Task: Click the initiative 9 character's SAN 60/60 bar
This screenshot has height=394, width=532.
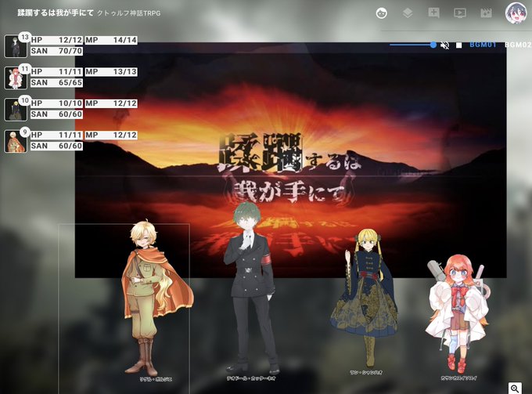Action: coord(56,146)
